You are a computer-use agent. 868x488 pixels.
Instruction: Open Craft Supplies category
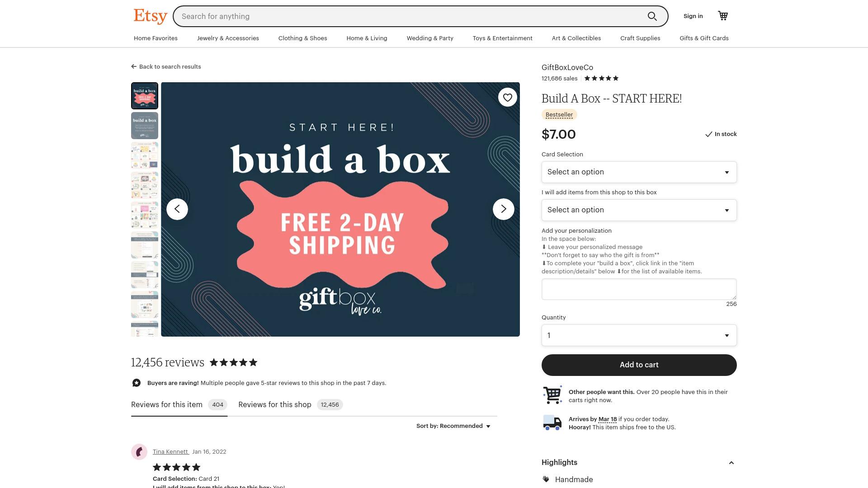[640, 38]
